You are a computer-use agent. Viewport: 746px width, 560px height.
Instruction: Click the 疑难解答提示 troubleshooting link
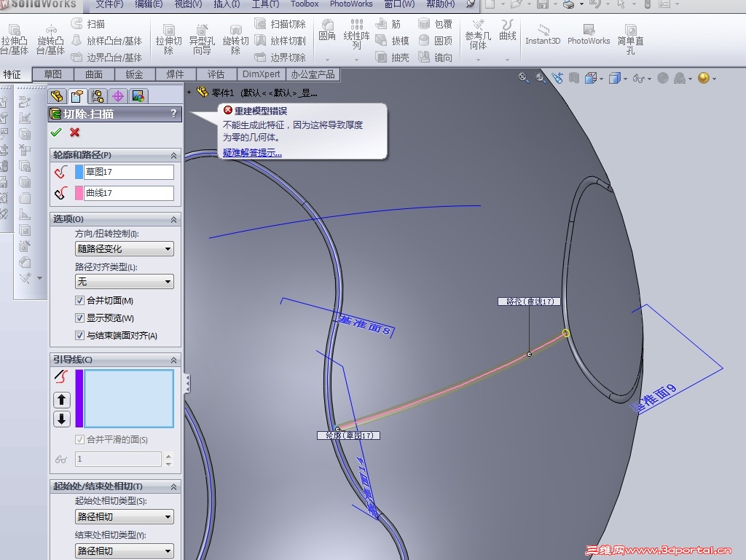252,153
